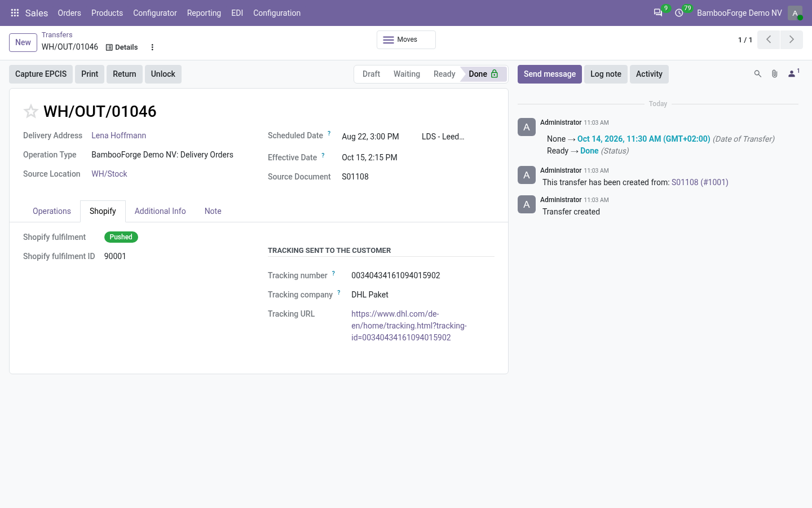Open the Reporting menu
The height and width of the screenshot is (508, 812).
pyautogui.click(x=204, y=13)
